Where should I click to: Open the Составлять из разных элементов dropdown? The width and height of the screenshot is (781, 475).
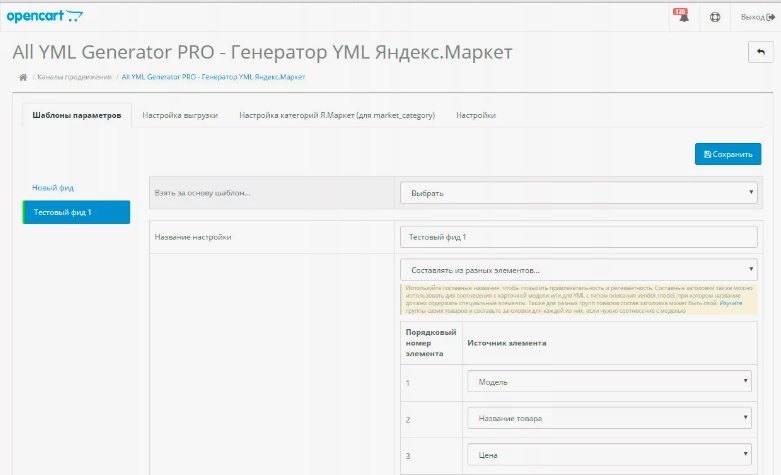[578, 270]
